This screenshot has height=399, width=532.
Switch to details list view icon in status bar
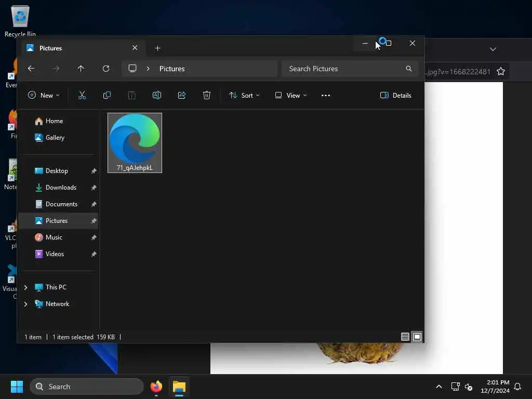click(405, 337)
